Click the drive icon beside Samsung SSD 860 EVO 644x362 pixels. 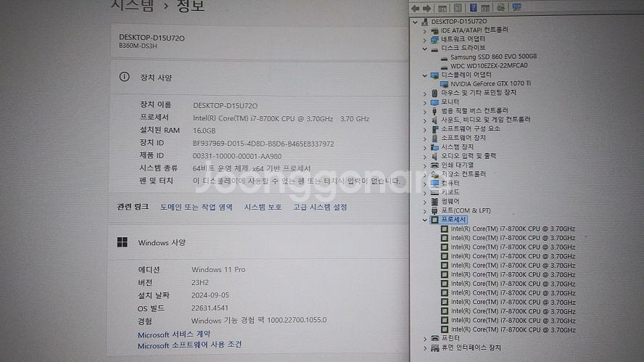(444, 58)
